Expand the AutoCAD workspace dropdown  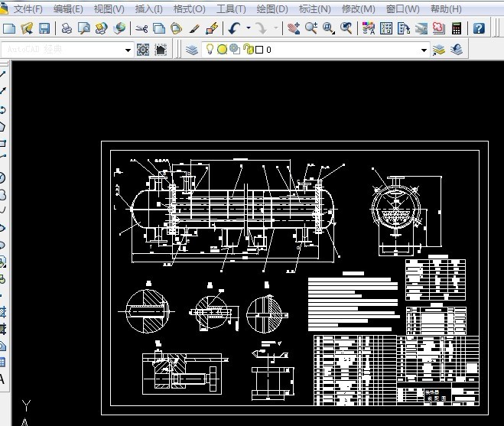pos(128,50)
